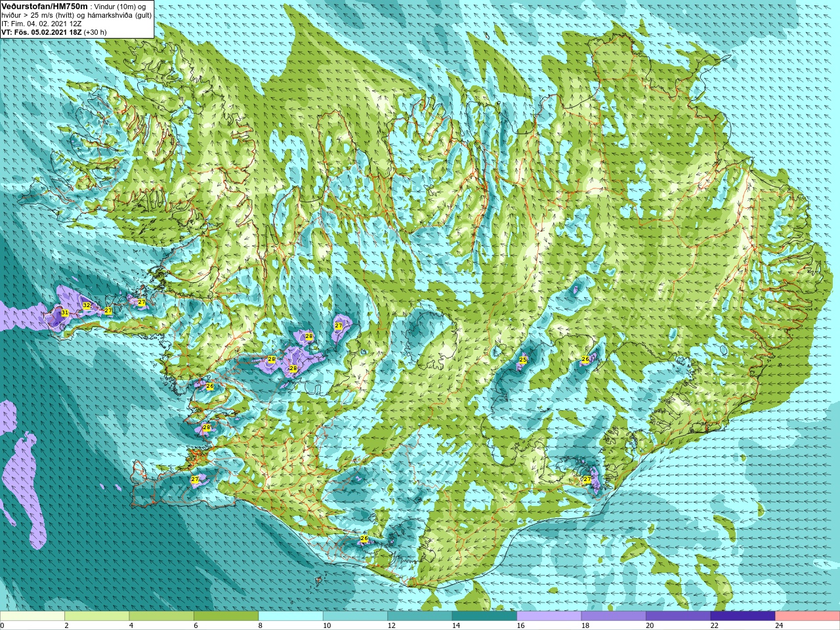Select the dark teal 14–16 legend swatch
Image resolution: width=840 pixels, height=630 pixels.
coord(484,616)
